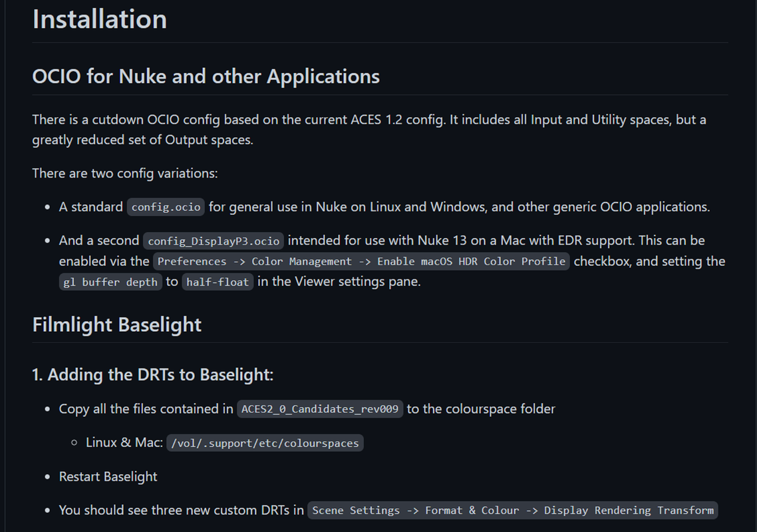Viewport: 757px width, 532px height.
Task: Click the paragraph about cutdown OCIO config
Action: [369, 130]
